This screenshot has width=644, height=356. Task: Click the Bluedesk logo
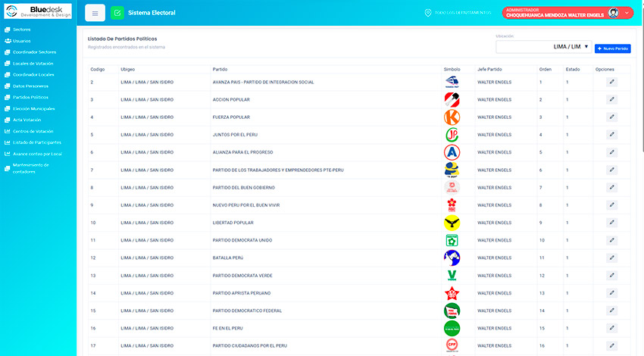[38, 11]
